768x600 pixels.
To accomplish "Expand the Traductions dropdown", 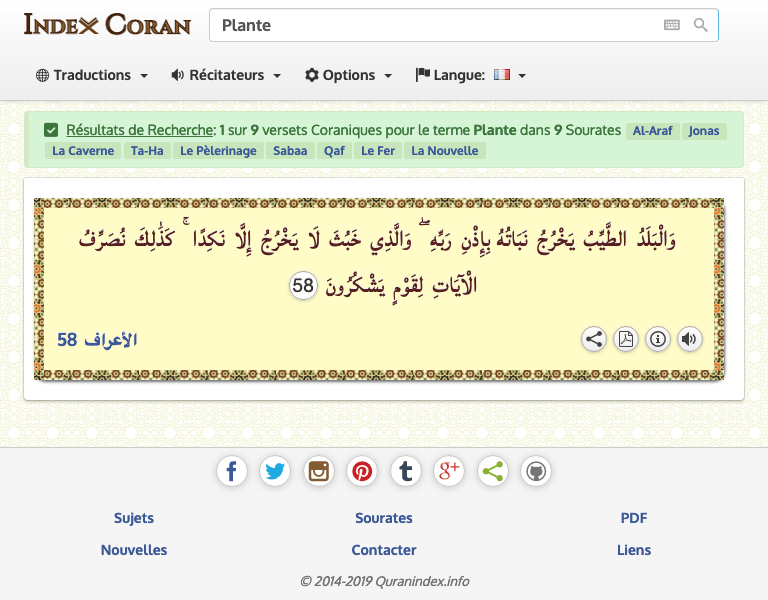I will [92, 75].
